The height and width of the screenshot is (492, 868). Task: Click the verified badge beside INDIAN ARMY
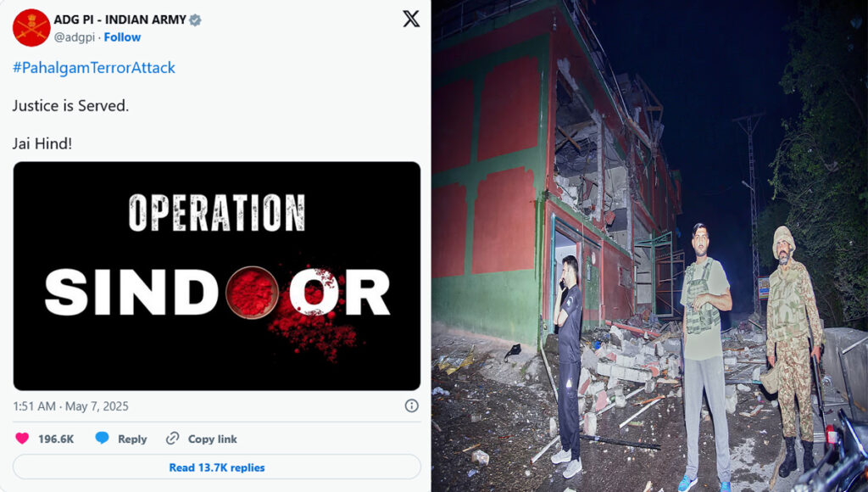(x=195, y=20)
